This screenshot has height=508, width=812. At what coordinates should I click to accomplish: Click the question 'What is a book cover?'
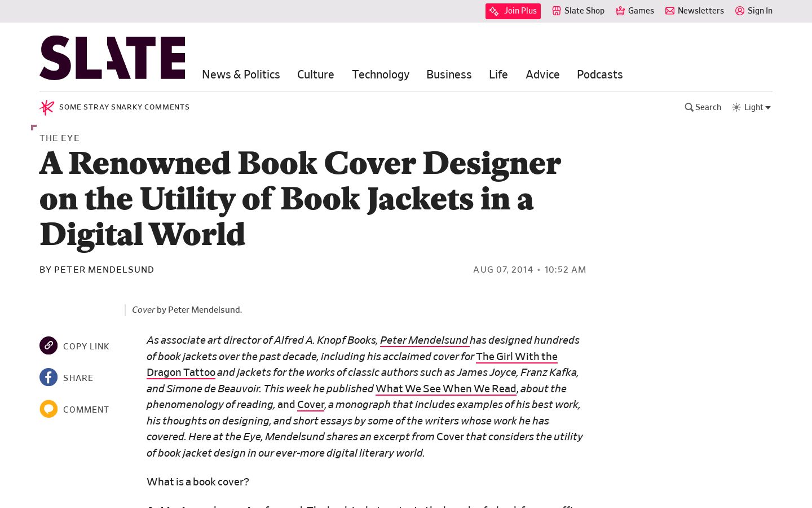(198, 482)
